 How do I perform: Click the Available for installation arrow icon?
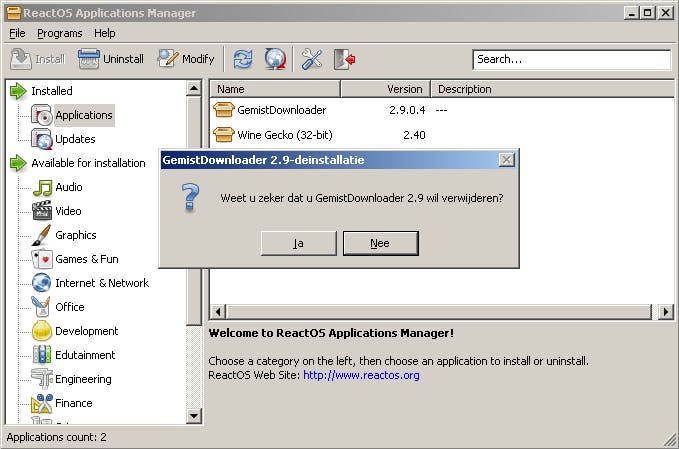(x=18, y=163)
